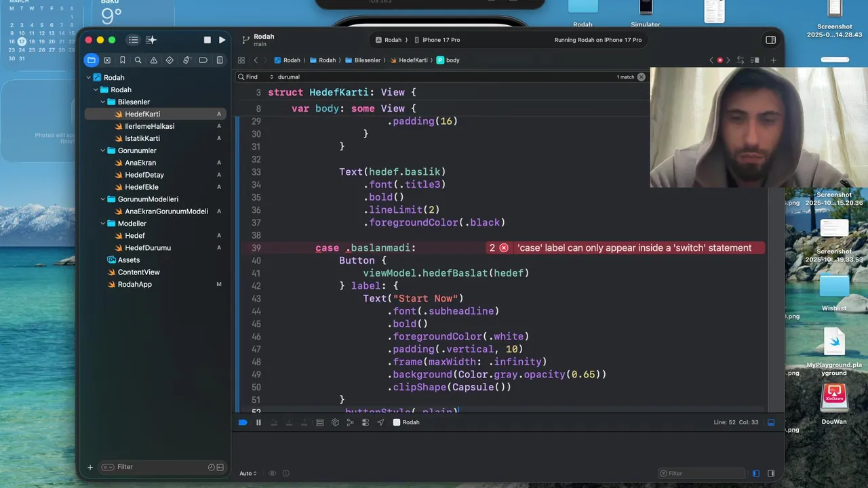Add new file with navigator plus
This screenshot has height=488, width=868.
click(x=90, y=467)
